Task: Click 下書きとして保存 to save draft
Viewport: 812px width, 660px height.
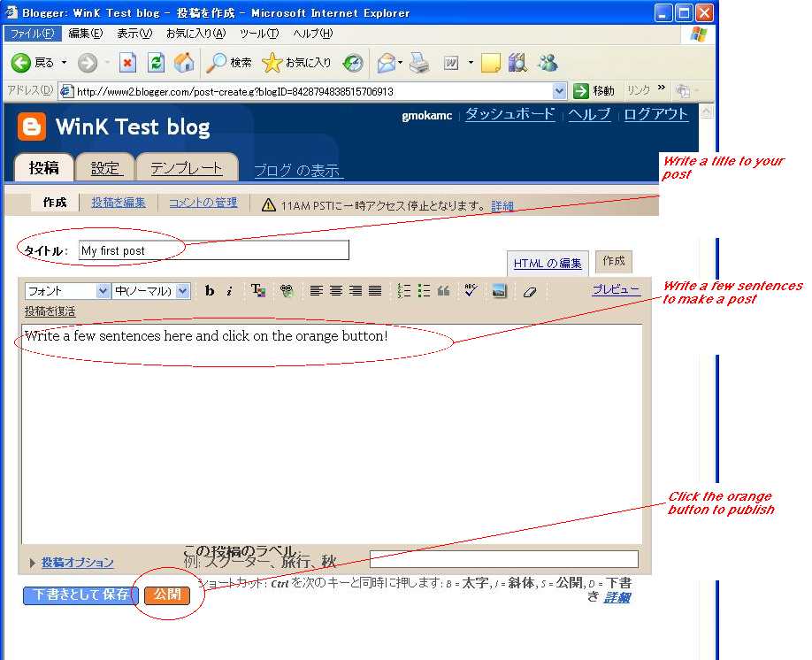Action: tap(80, 595)
